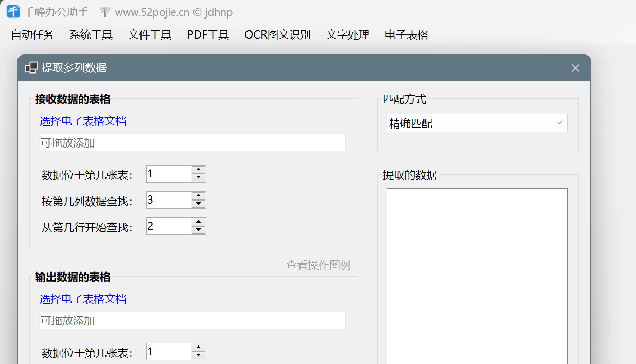
Task: Click 选择电子表格文档 link under 输出数据的表格
Action: point(83,299)
